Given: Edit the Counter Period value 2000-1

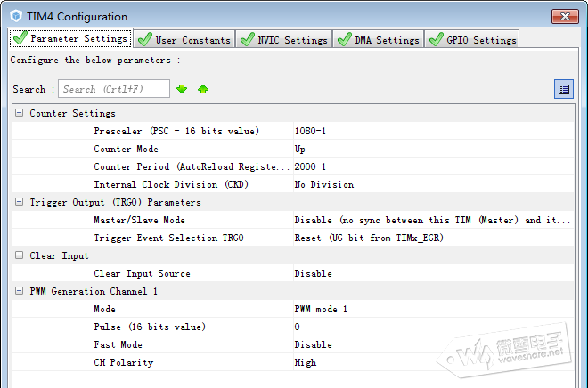Looking at the screenshot, I should (432, 167).
